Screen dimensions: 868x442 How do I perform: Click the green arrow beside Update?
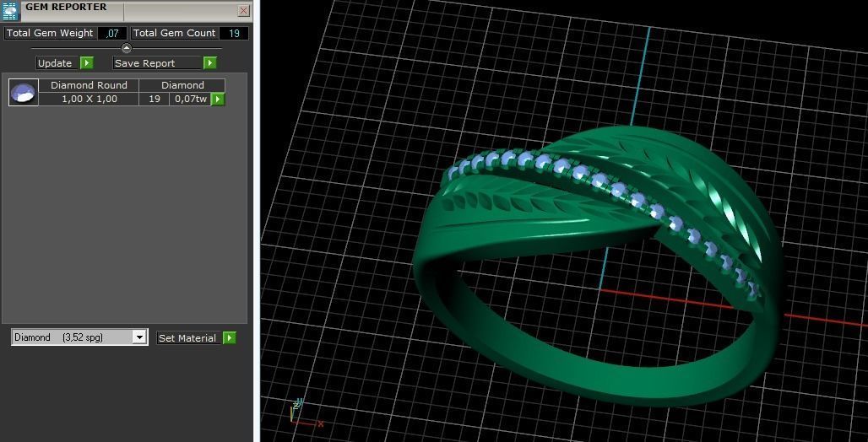87,63
